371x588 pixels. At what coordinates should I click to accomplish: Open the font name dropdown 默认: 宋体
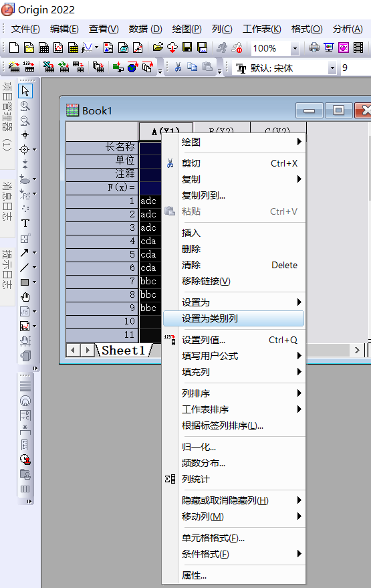(332, 68)
